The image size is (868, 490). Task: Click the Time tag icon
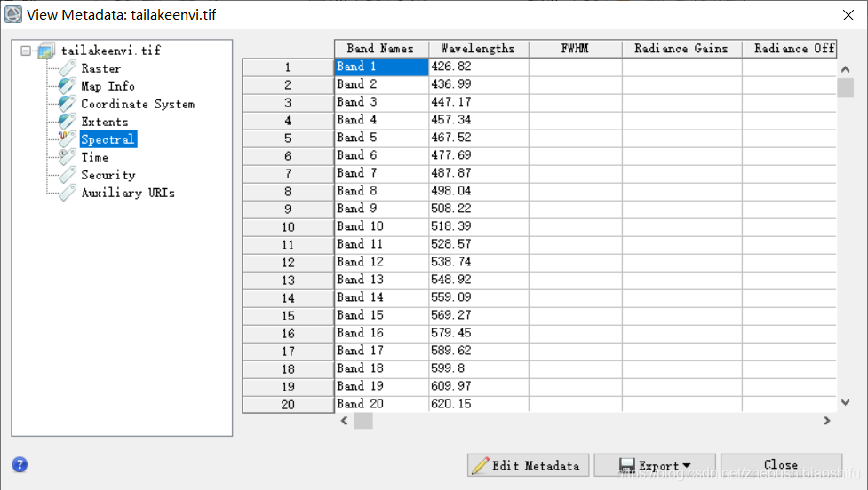coord(67,157)
